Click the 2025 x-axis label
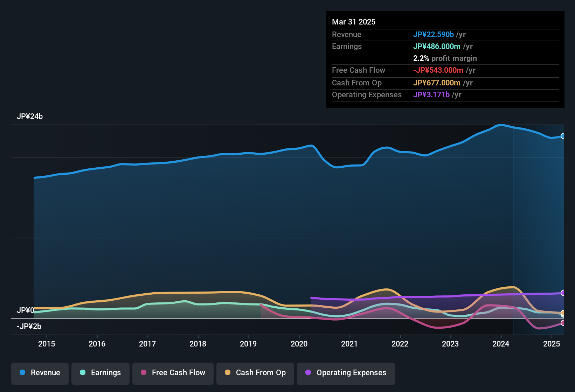Viewport: 575px width, 392px height. point(552,344)
